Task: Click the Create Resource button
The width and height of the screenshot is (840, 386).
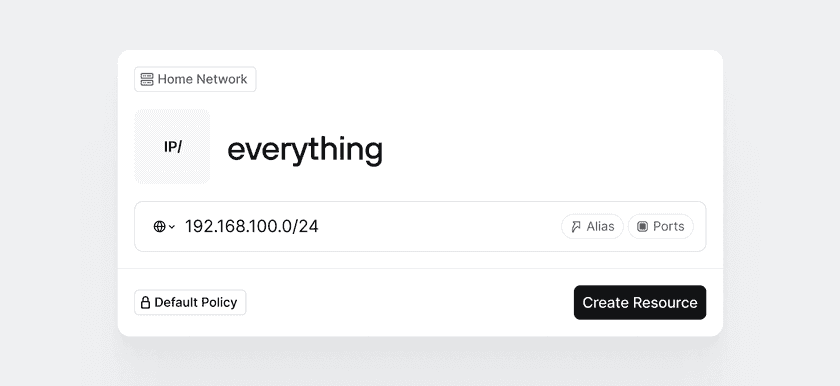Action: click(640, 302)
